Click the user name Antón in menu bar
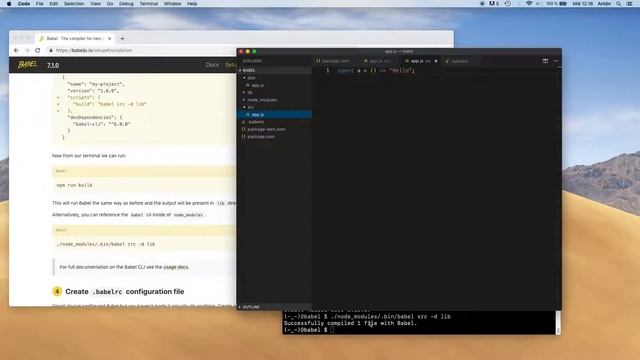Image resolution: width=640 pixels, height=360 pixels. click(604, 4)
